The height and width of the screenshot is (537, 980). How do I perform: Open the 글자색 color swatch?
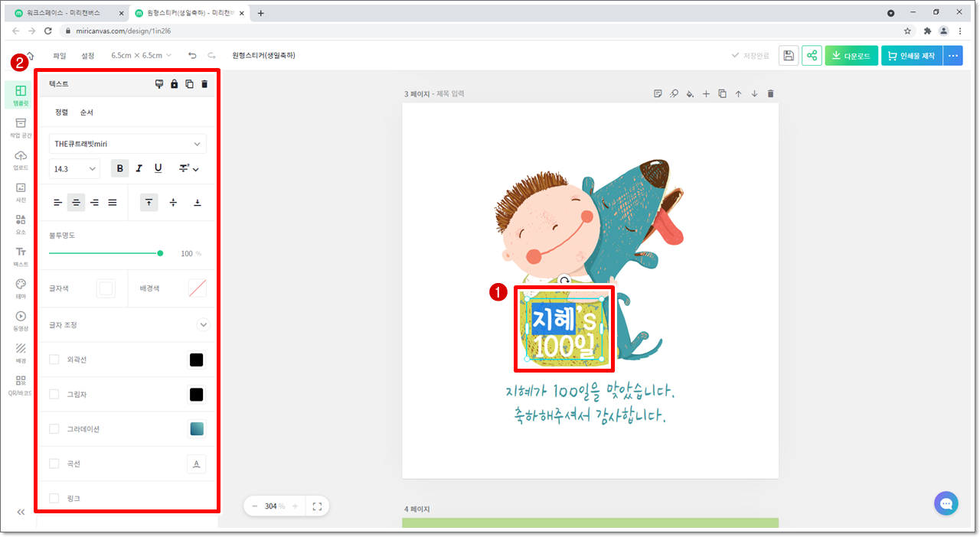(106, 288)
